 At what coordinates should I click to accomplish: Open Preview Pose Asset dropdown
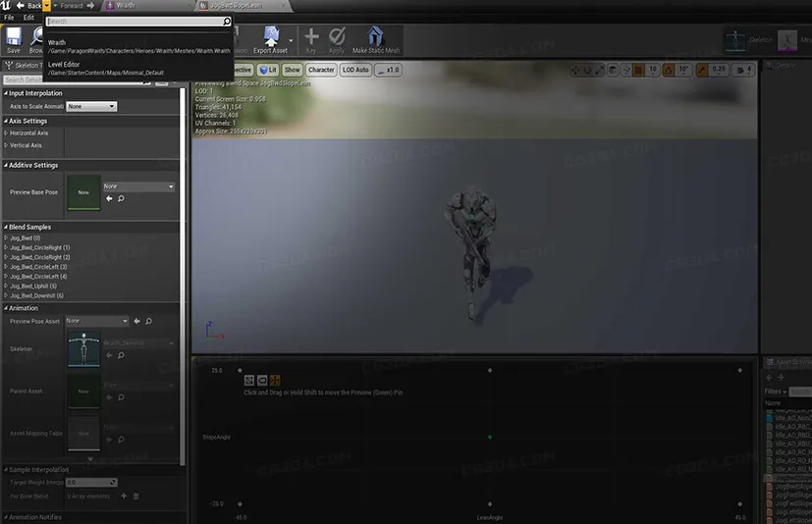(x=97, y=321)
